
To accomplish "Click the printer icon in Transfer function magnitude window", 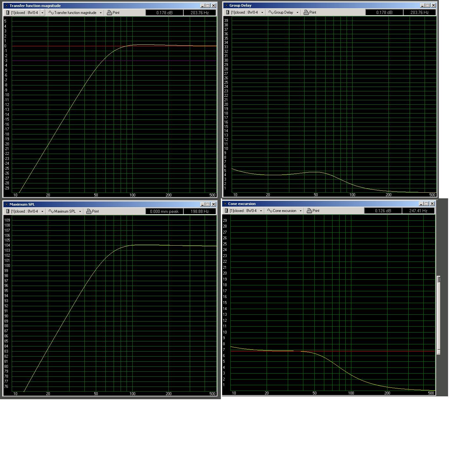I will click(109, 13).
